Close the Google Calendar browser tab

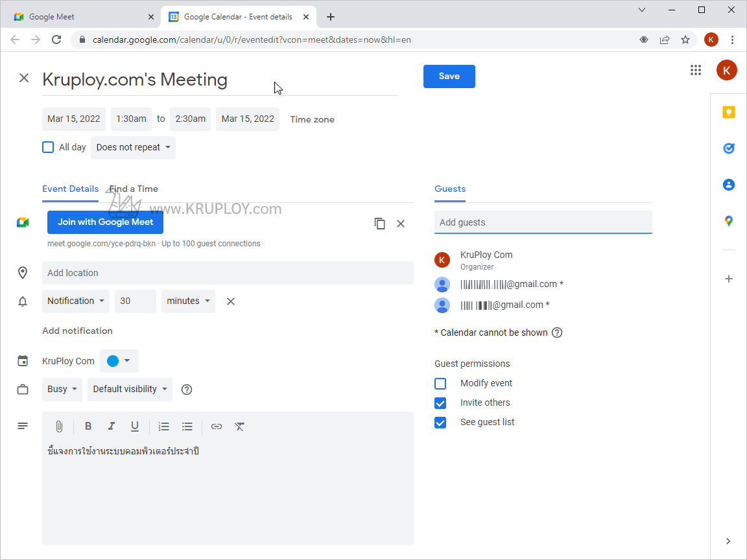click(x=306, y=17)
